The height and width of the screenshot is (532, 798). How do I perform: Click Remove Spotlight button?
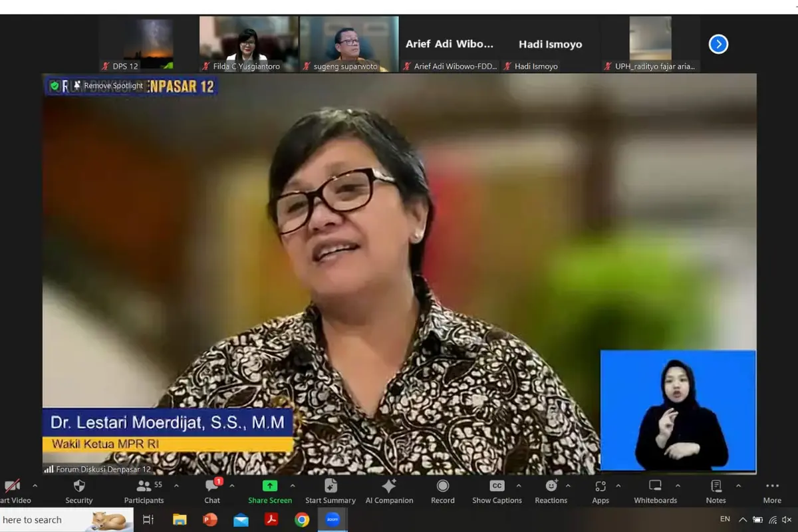click(x=108, y=86)
